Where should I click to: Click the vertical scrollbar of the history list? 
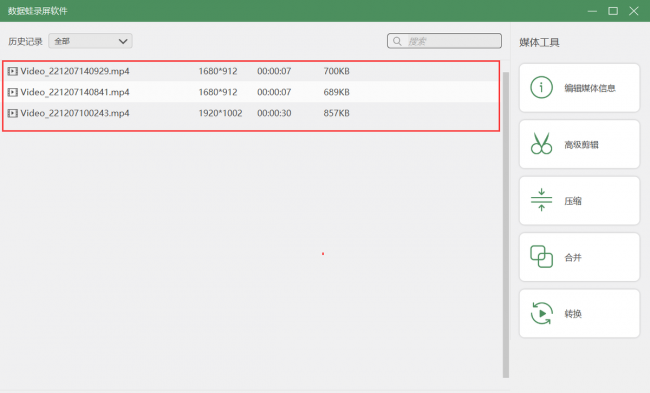pos(506,224)
